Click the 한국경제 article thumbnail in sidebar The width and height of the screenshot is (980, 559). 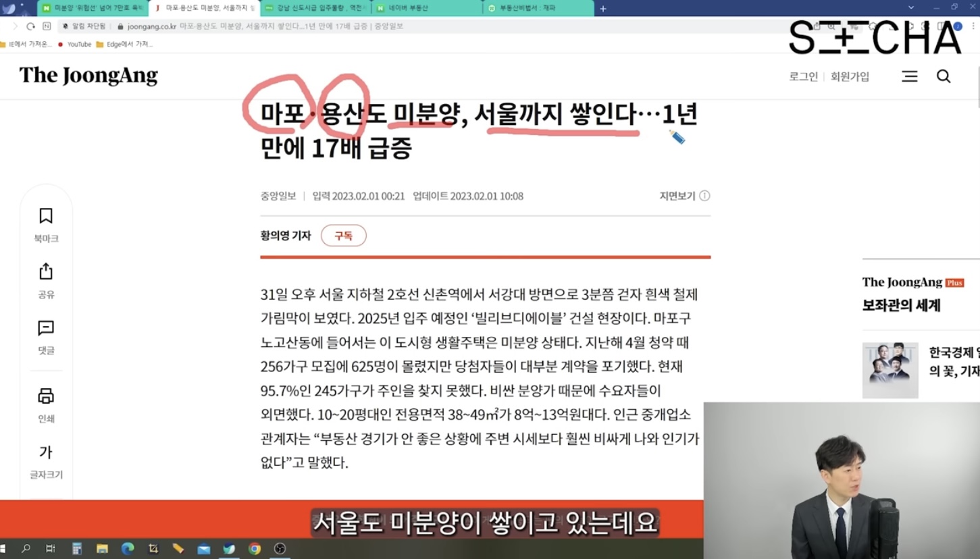click(890, 370)
